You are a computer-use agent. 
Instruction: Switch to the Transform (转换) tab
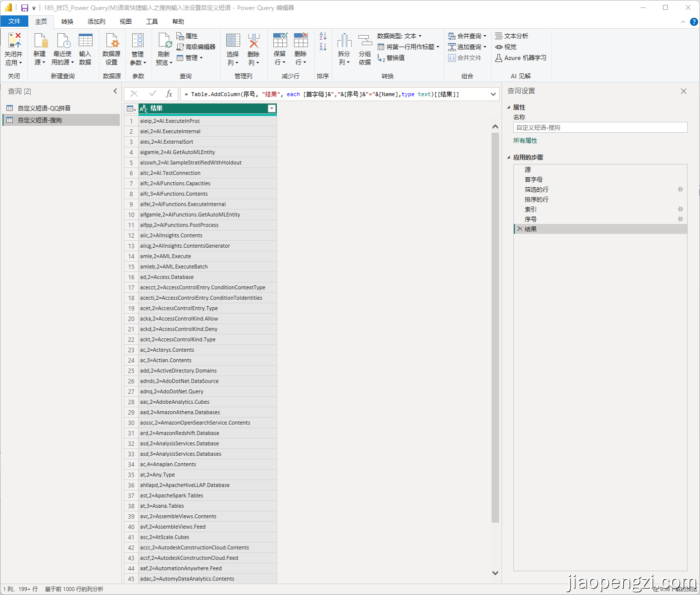(x=67, y=22)
